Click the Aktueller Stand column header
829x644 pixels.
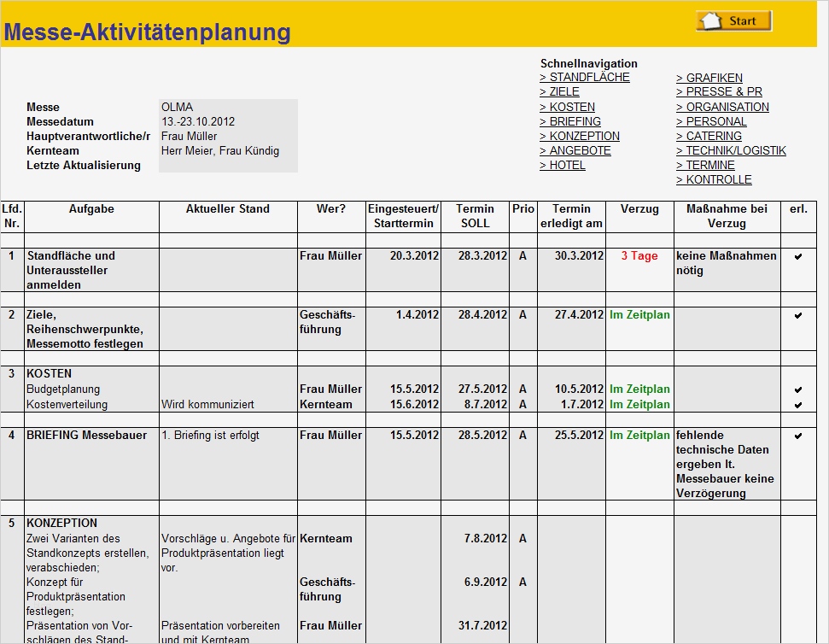coord(228,216)
